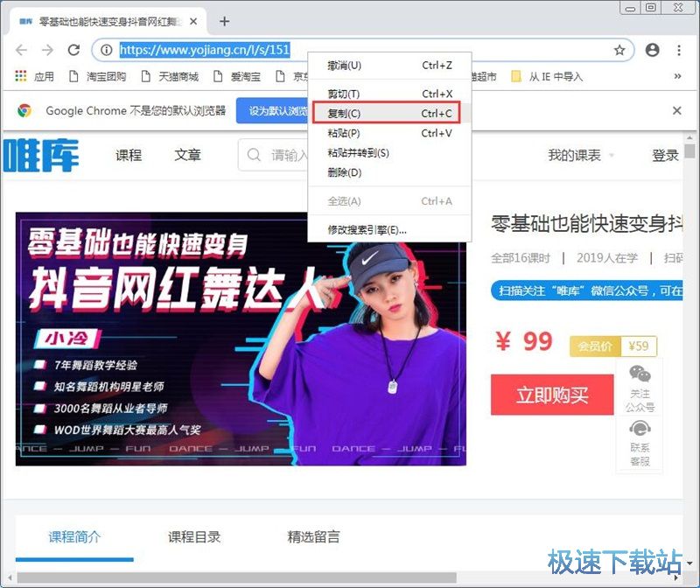Click the browser forward arrow

[x=47, y=50]
